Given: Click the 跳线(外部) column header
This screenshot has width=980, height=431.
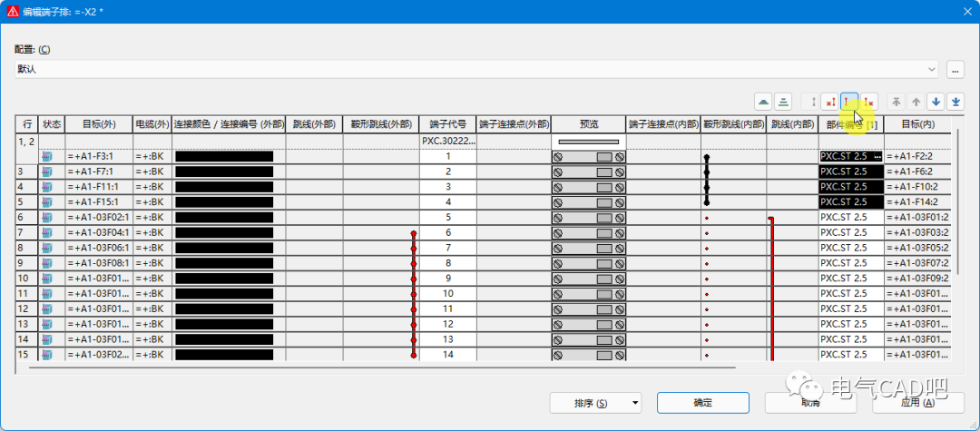Looking at the screenshot, I should point(314,124).
